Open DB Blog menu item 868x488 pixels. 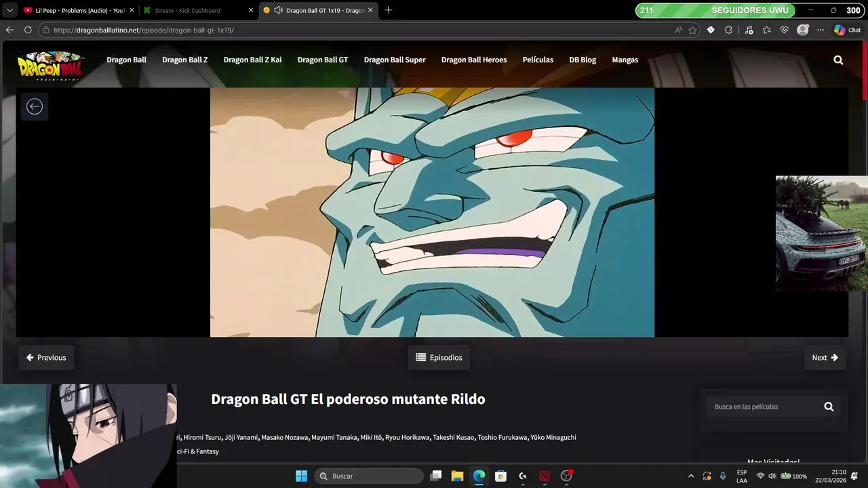tap(583, 60)
